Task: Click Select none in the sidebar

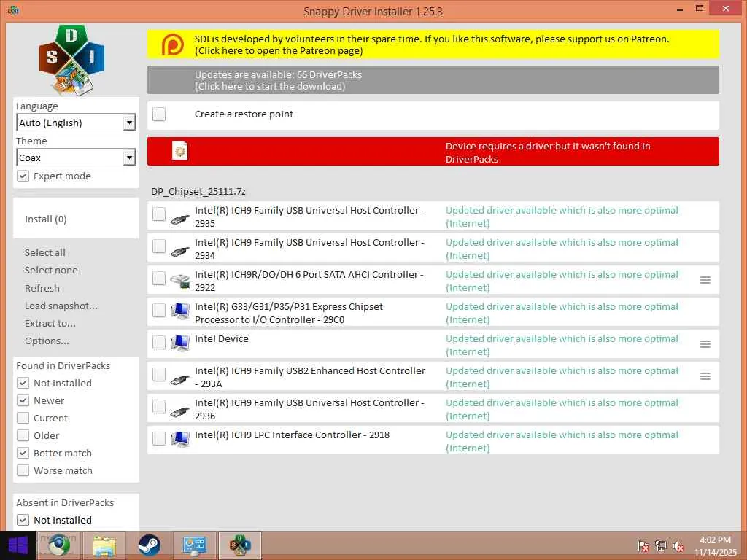Action: [x=51, y=270]
